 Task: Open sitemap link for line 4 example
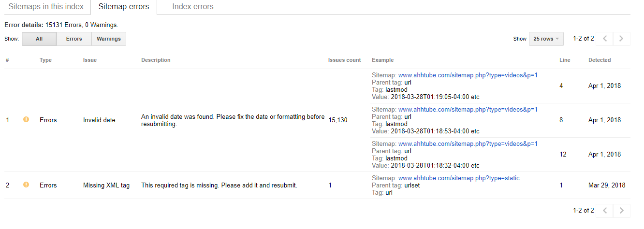[x=468, y=75]
